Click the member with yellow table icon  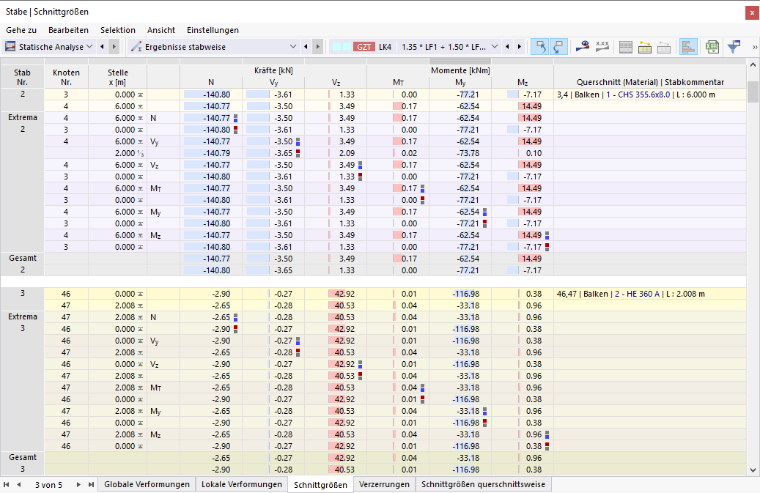tap(645, 47)
